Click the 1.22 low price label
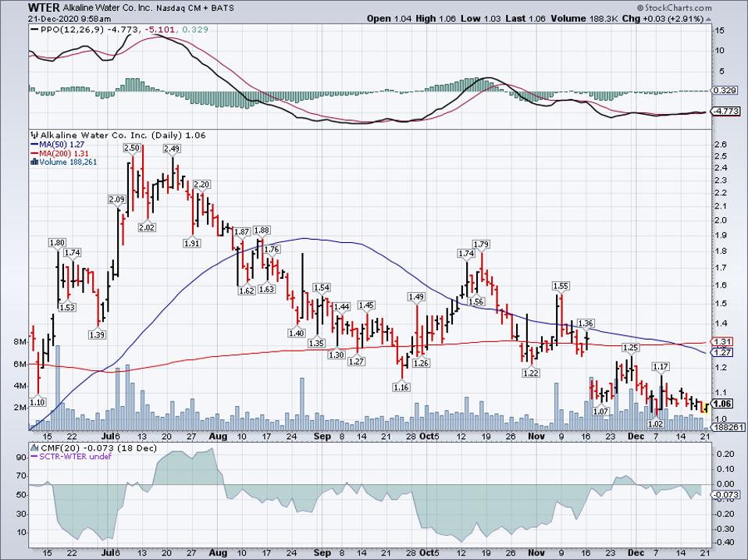 tap(531, 373)
